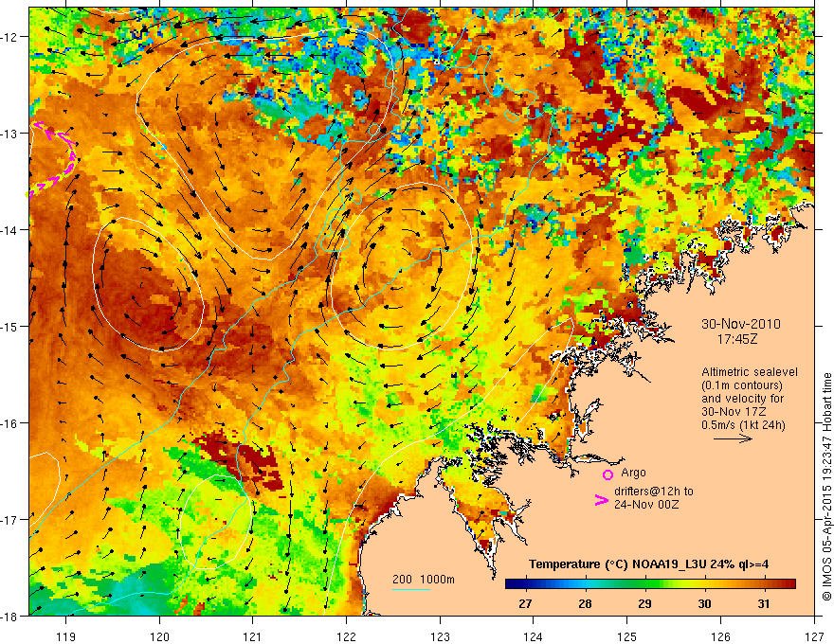Click the latitude label -16

[10, 423]
